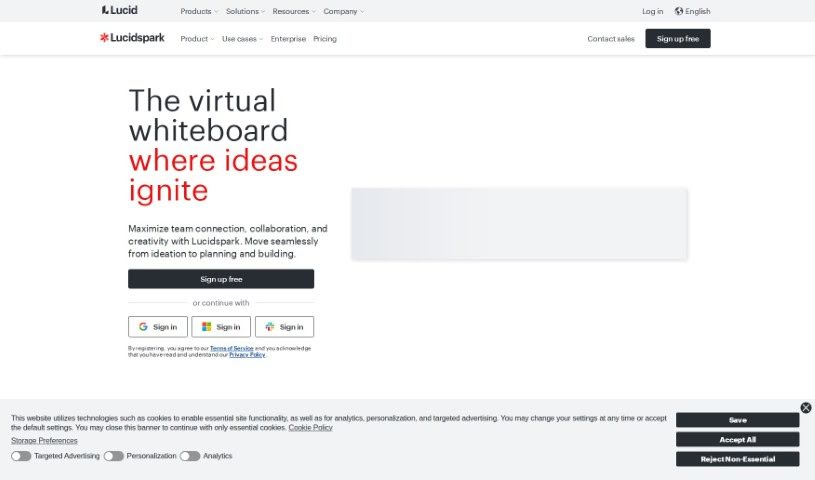
Task: Go to Enterprise page
Action: coord(288,38)
